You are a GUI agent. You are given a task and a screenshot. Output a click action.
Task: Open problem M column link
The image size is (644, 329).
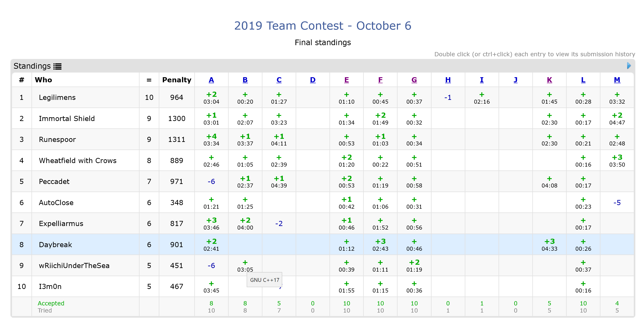point(617,80)
